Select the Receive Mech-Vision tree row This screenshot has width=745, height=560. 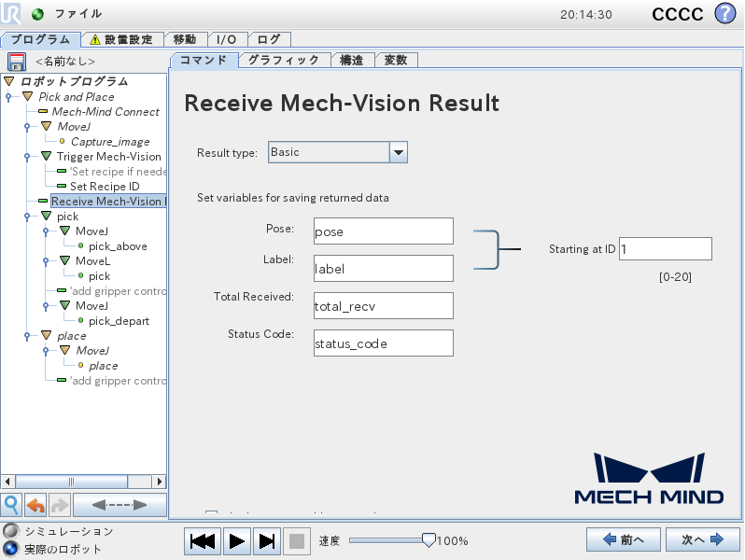[x=108, y=201]
